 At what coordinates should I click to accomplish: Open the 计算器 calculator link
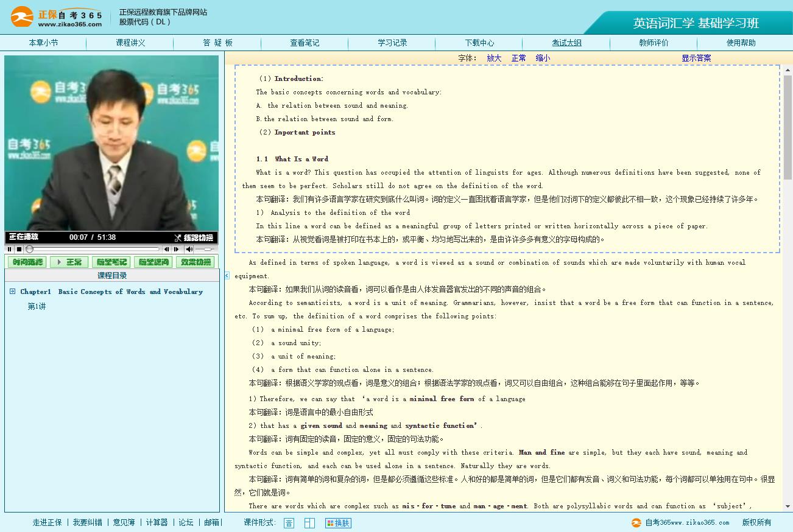(x=157, y=522)
